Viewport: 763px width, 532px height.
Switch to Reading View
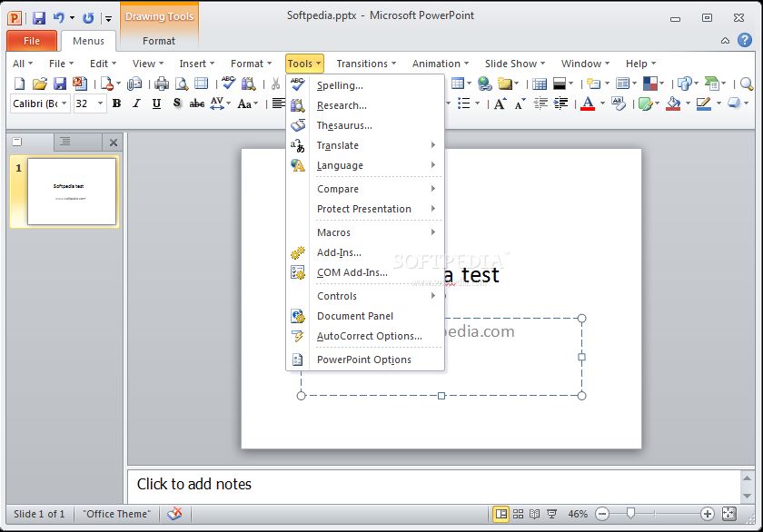click(534, 514)
